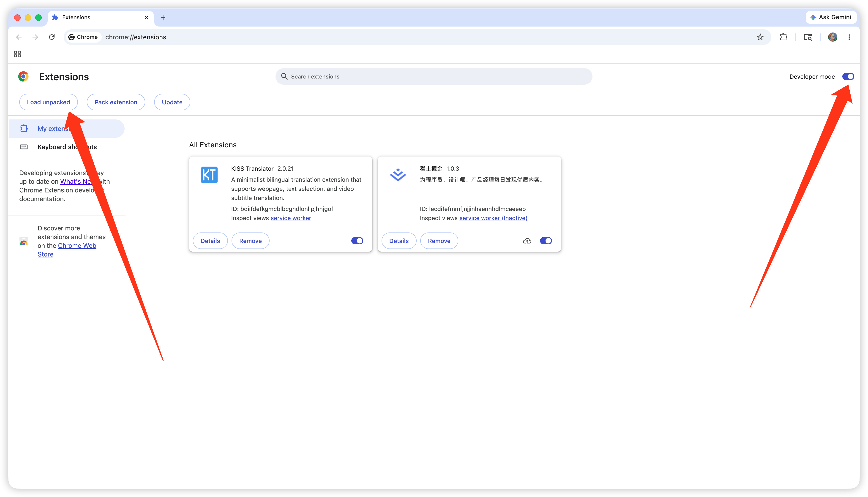This screenshot has height=497, width=868.
Task: Click the magnifier icon in search extensions
Action: (x=284, y=76)
